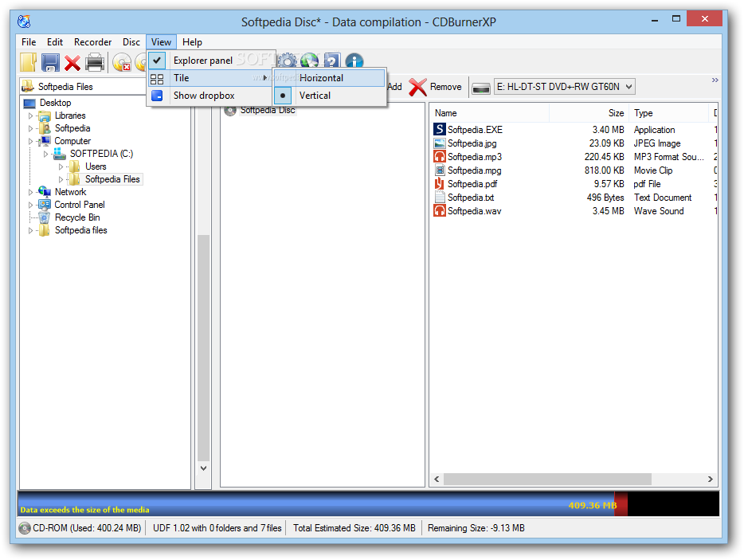Click the red X delete toolbar icon
744x560 pixels.
(x=72, y=63)
